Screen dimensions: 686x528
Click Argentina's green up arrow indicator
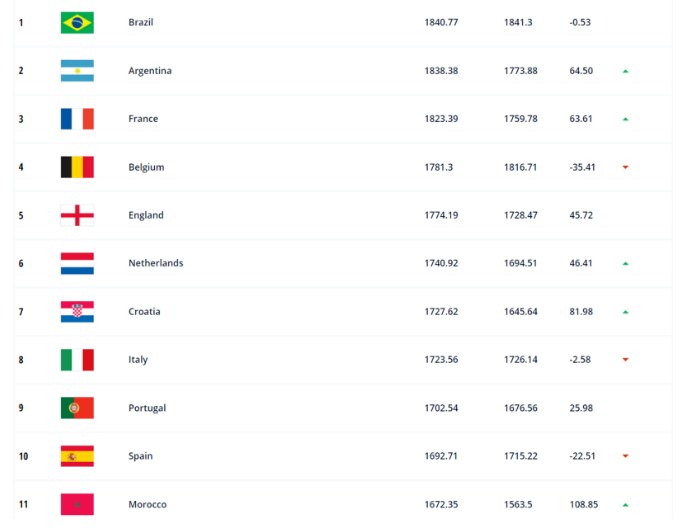[626, 71]
